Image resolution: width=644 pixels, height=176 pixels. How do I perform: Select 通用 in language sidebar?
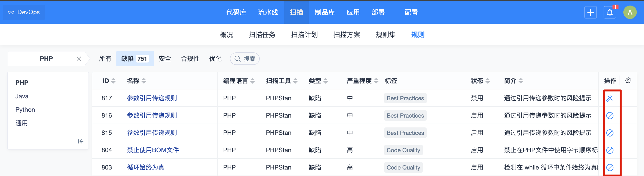pyautogui.click(x=21, y=123)
